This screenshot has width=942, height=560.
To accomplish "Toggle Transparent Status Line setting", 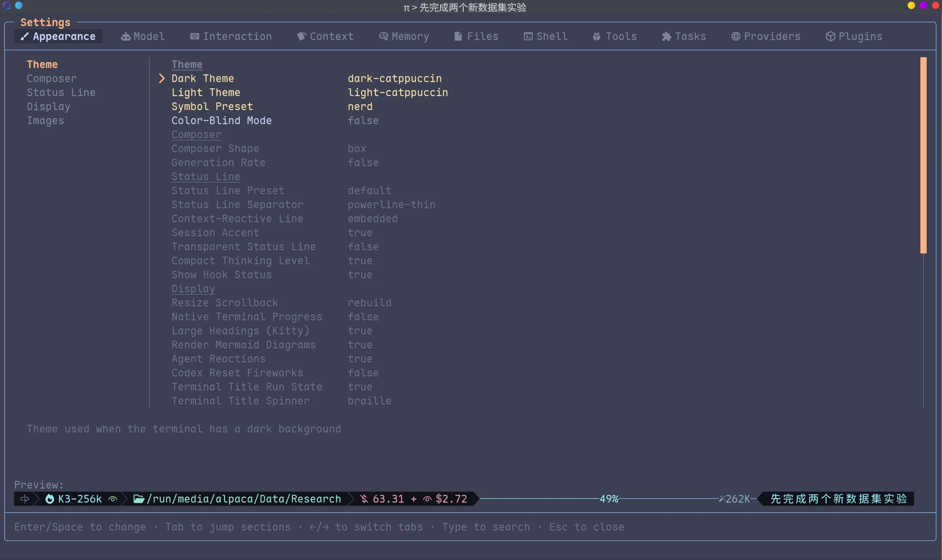I will [275, 247].
